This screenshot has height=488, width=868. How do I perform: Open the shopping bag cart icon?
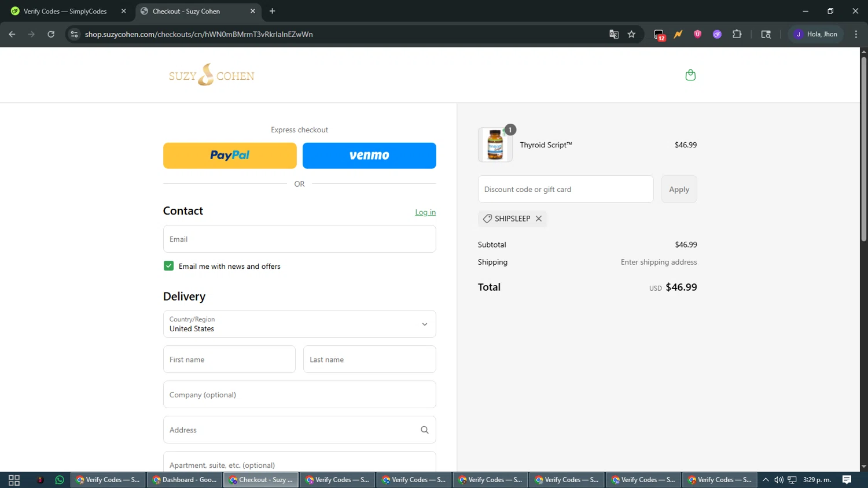tap(690, 75)
